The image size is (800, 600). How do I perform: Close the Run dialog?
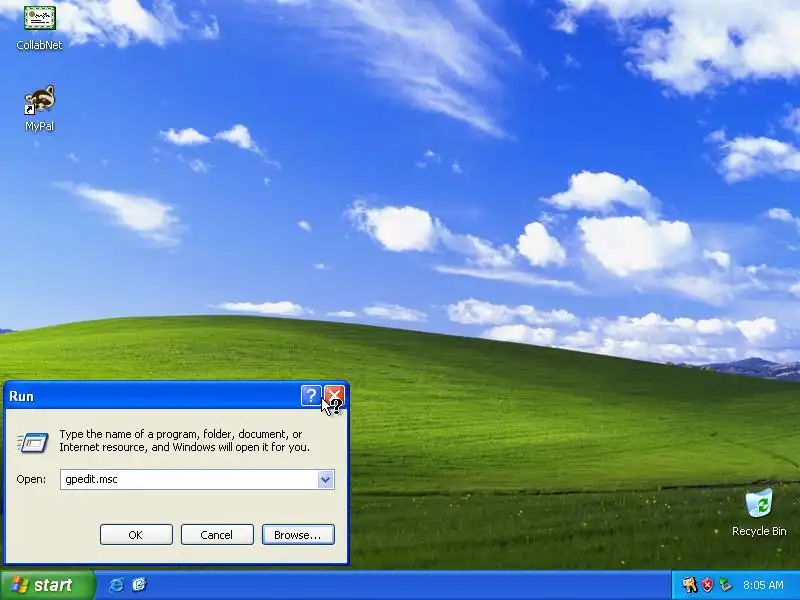pos(334,395)
